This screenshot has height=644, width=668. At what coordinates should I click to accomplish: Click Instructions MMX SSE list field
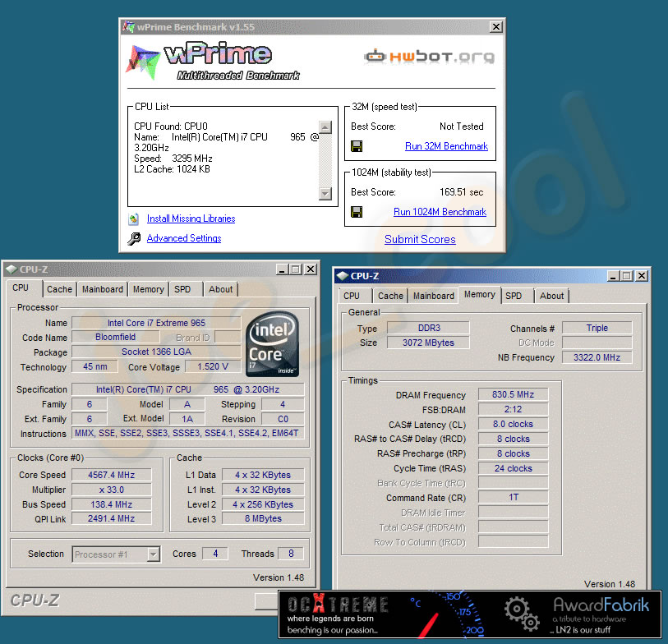[187, 434]
